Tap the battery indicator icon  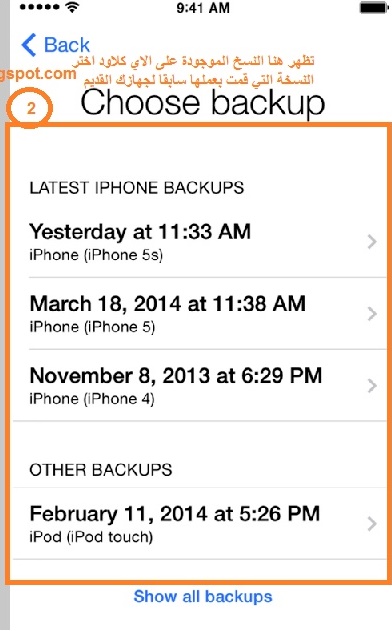click(x=374, y=8)
